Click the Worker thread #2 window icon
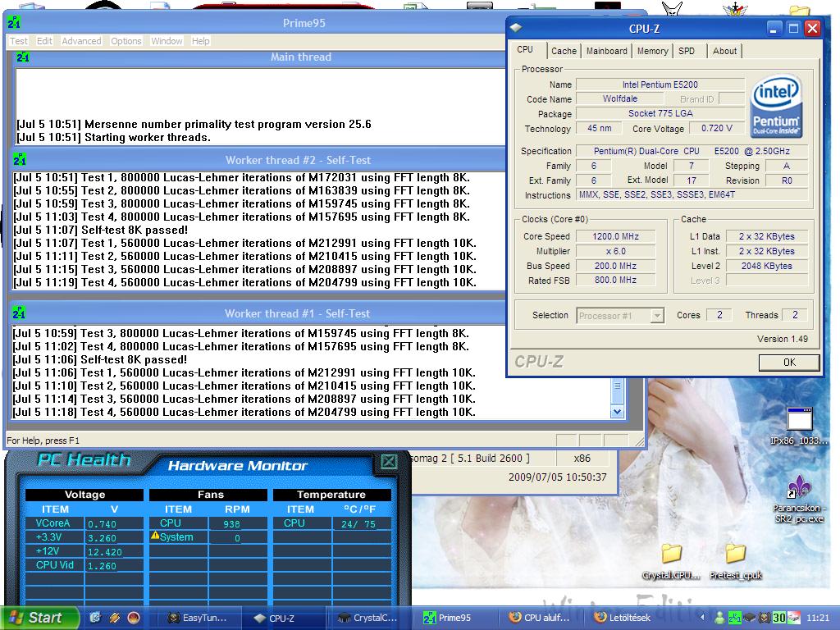Viewport: 840px width, 630px height. coord(20,160)
